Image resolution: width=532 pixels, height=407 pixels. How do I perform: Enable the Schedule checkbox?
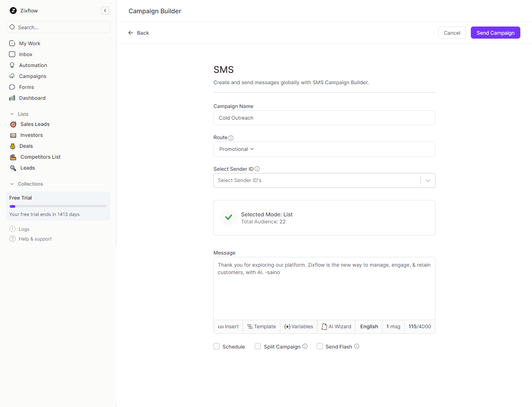(x=217, y=346)
